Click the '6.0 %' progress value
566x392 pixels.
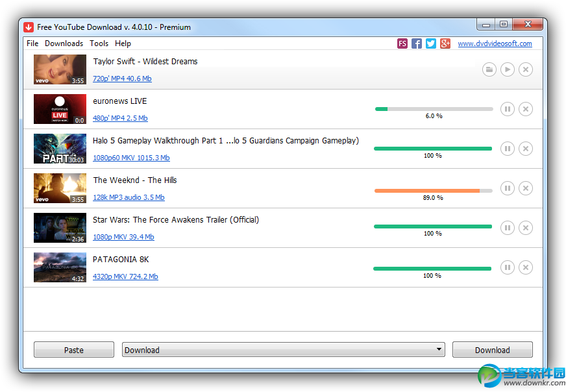tap(434, 116)
